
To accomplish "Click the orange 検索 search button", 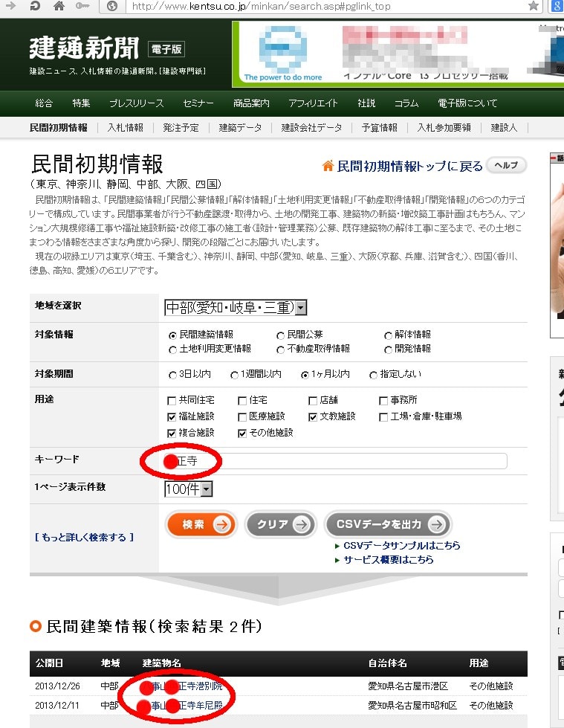I will click(201, 524).
